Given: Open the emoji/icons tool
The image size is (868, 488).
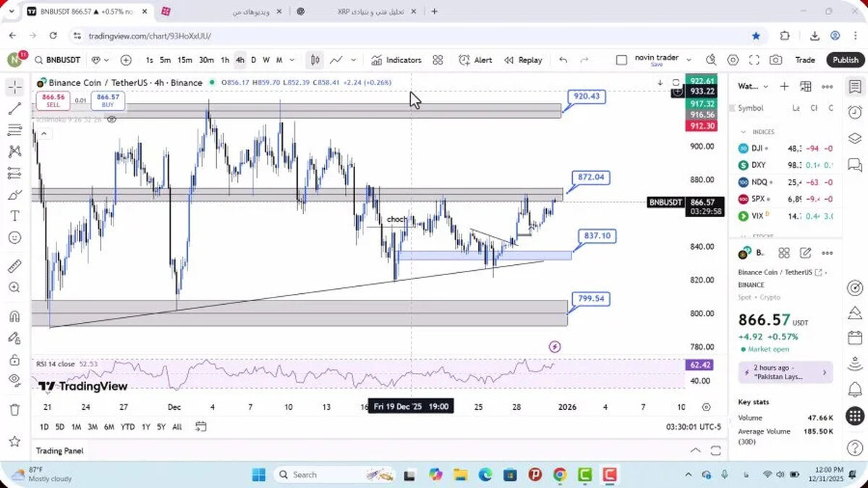Looking at the screenshot, I should pos(14,237).
